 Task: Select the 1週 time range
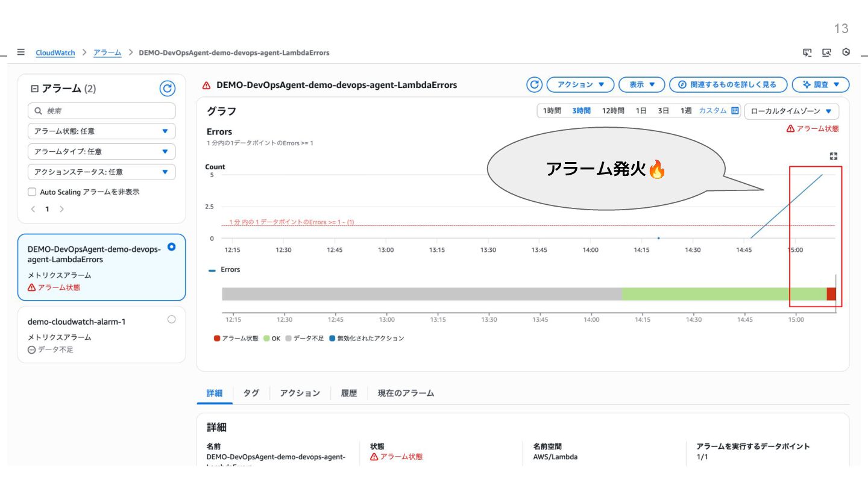[x=686, y=111]
